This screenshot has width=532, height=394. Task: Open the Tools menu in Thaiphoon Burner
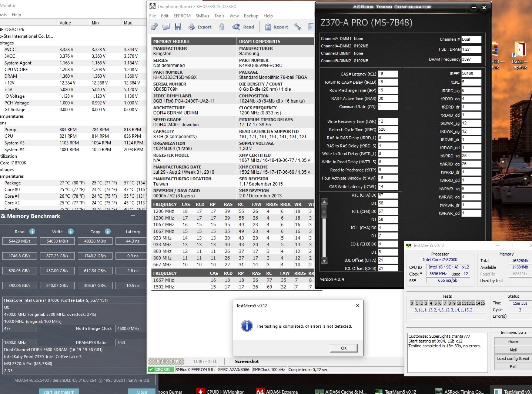tap(219, 16)
